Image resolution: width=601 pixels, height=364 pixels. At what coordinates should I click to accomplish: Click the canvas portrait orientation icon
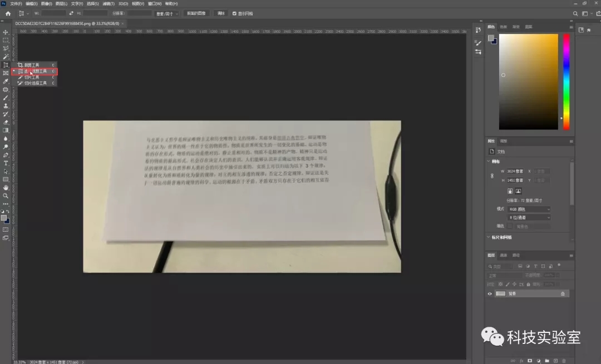510,191
